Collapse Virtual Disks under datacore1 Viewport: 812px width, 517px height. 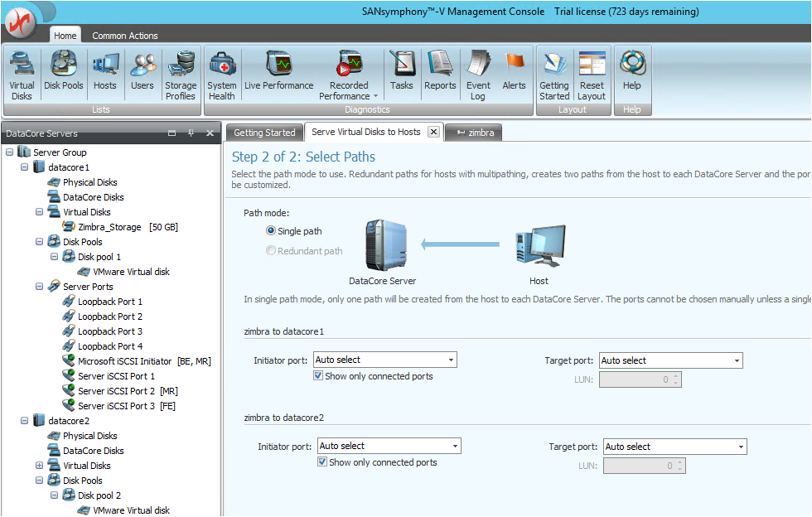click(x=40, y=212)
